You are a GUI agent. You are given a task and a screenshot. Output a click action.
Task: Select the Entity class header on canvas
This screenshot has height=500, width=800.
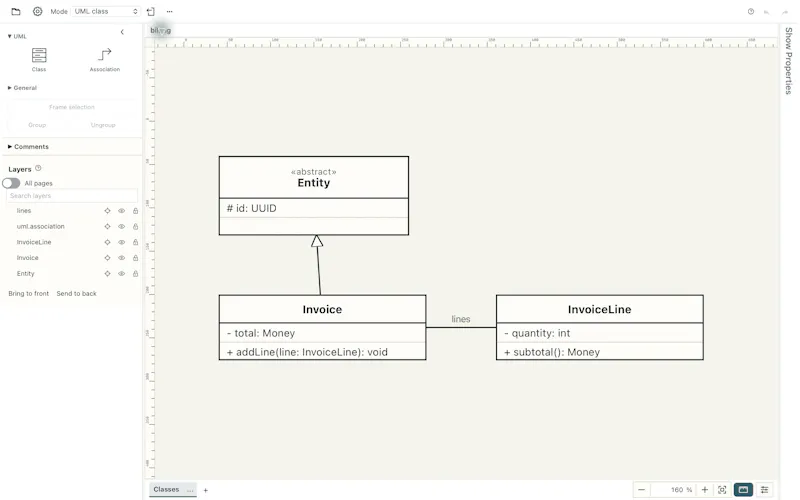tap(314, 178)
